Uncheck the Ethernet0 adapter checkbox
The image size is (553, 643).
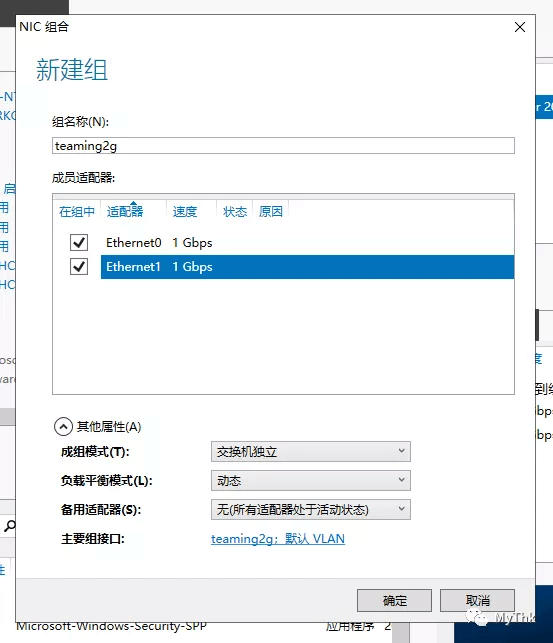point(79,243)
